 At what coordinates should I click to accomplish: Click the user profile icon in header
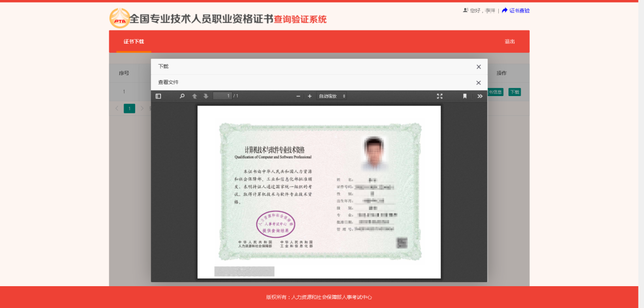466,10
